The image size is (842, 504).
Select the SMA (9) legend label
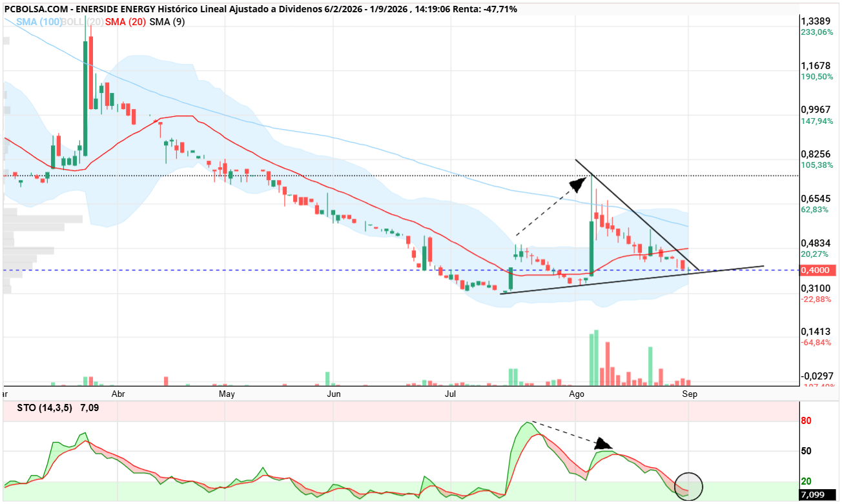pos(167,21)
